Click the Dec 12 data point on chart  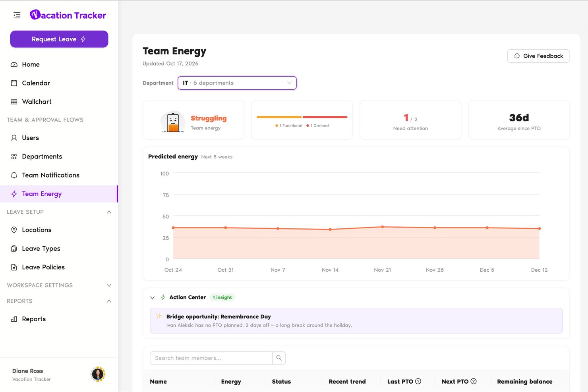(539, 228)
